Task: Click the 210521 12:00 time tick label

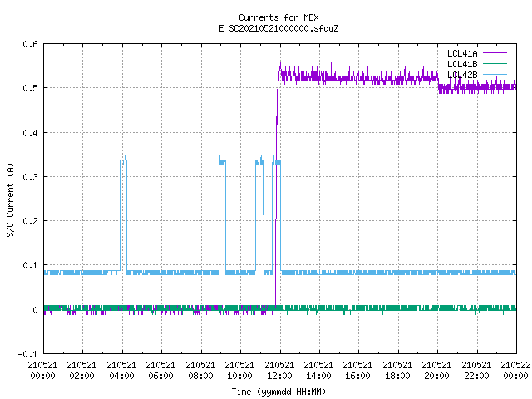Action: [279, 371]
